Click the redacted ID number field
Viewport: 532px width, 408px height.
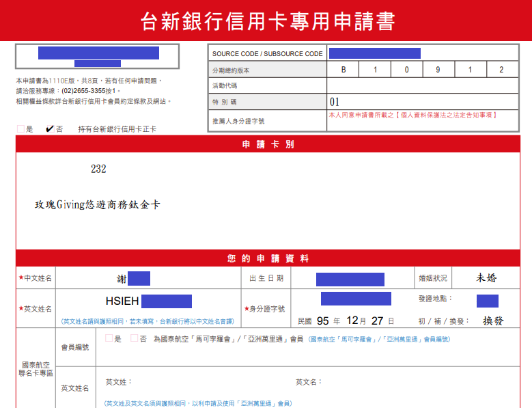pos(356,299)
